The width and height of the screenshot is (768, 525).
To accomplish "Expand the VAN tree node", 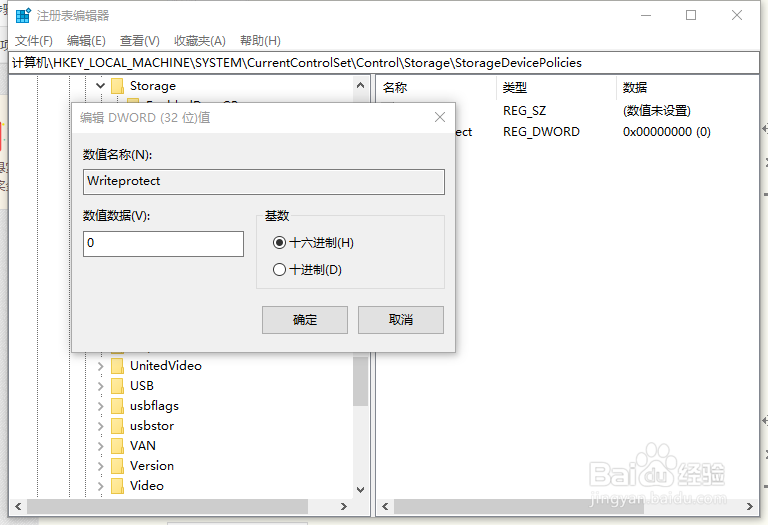I will point(100,446).
